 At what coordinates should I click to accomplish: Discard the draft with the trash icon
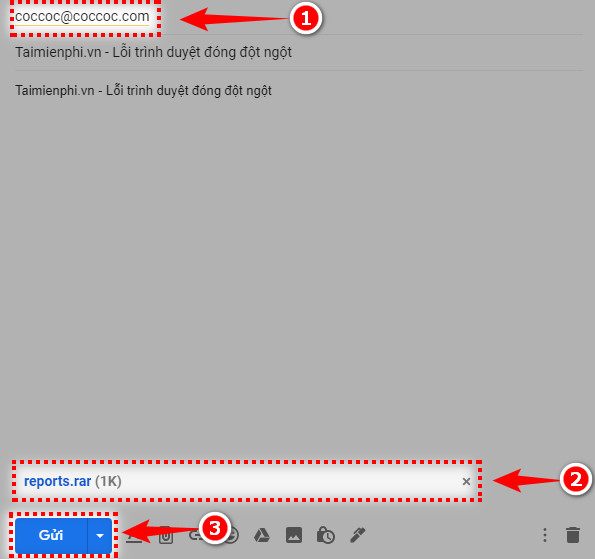(x=573, y=535)
